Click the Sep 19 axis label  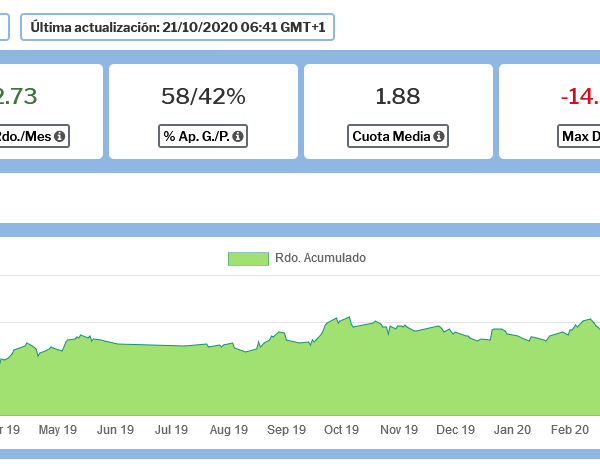(x=286, y=430)
